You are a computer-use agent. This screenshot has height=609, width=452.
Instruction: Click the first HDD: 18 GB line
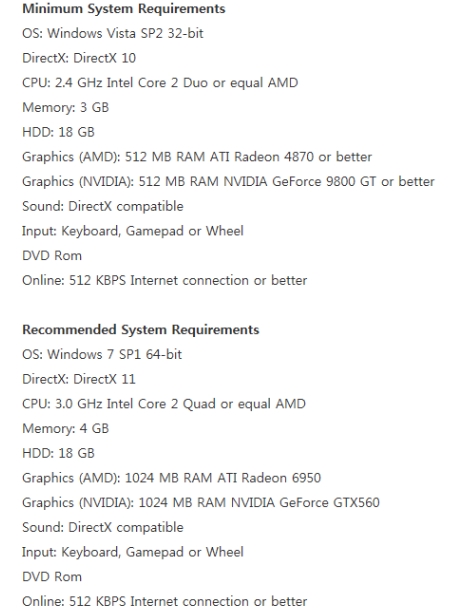[x=58, y=132]
